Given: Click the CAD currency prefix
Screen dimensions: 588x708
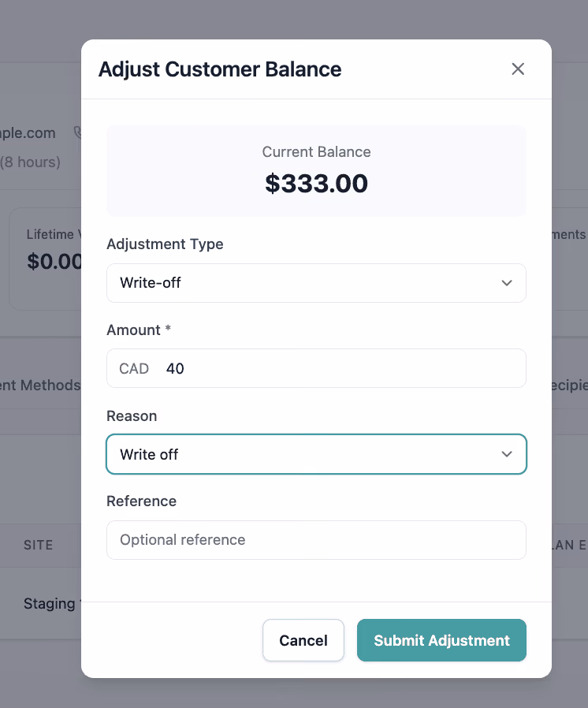Looking at the screenshot, I should click(134, 368).
